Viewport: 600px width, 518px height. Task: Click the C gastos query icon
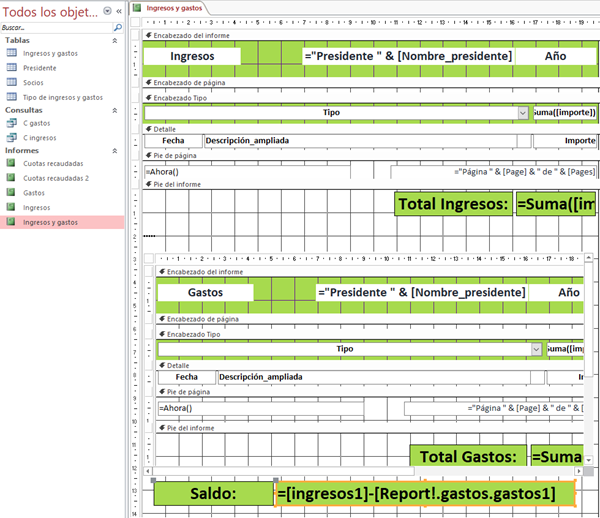point(12,123)
